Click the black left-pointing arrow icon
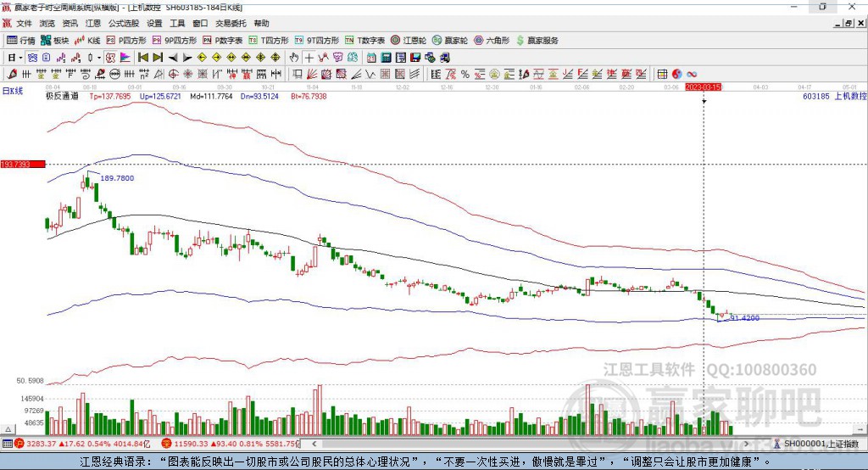The height and width of the screenshot is (470, 868). 173,58
